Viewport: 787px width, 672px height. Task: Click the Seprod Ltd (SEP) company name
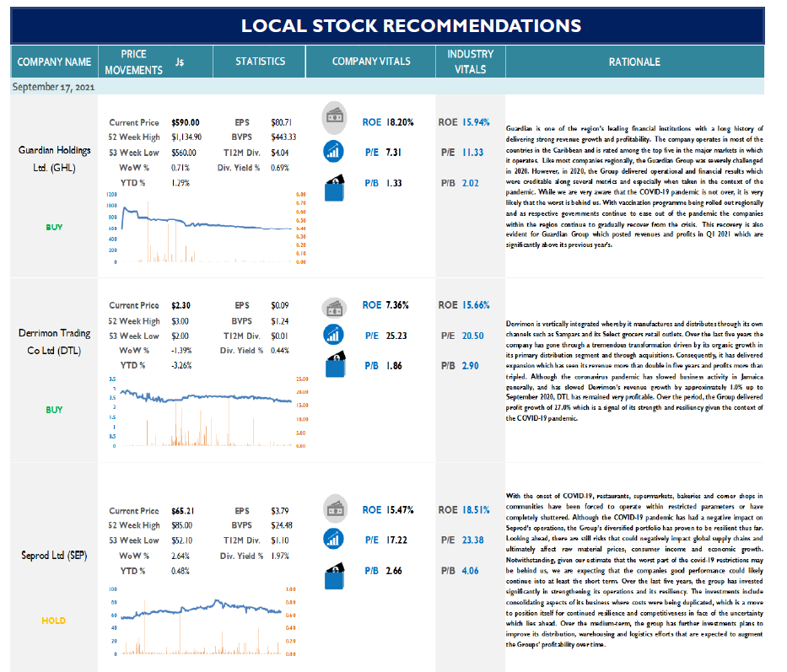point(54,555)
